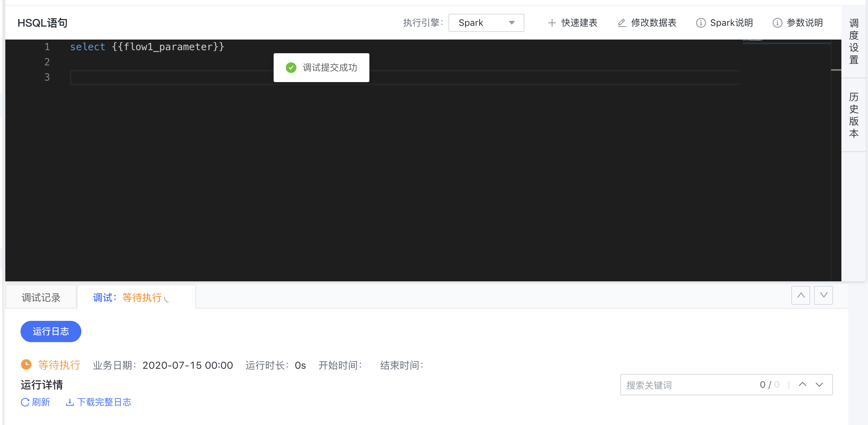Image resolution: width=868 pixels, height=425 pixels.
Task: Switch to the 调试记录 tab
Action: [41, 298]
